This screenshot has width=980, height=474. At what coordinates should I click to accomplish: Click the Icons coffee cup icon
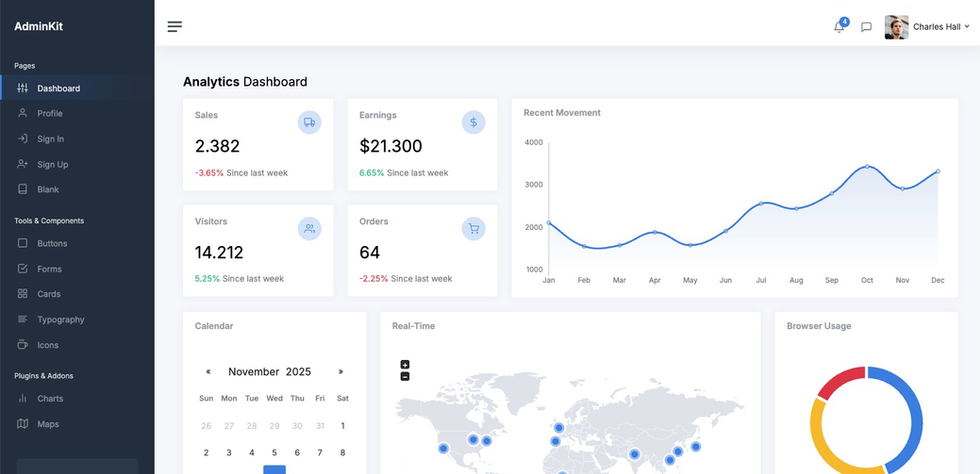point(22,345)
